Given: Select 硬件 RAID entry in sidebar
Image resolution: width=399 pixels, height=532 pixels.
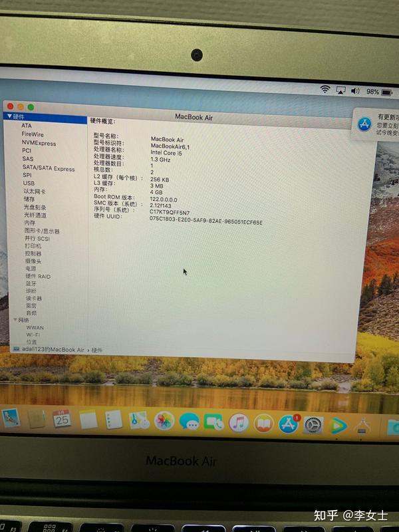Looking at the screenshot, I should point(38,276).
